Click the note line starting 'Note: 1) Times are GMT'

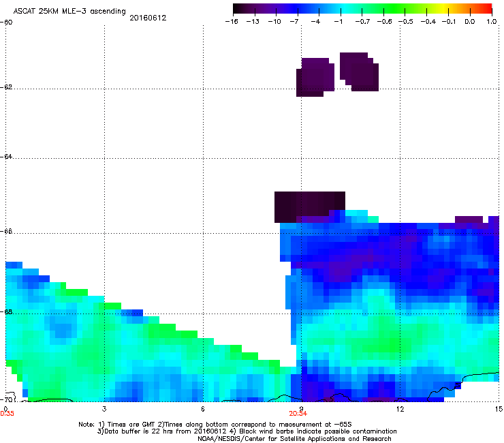(215, 425)
